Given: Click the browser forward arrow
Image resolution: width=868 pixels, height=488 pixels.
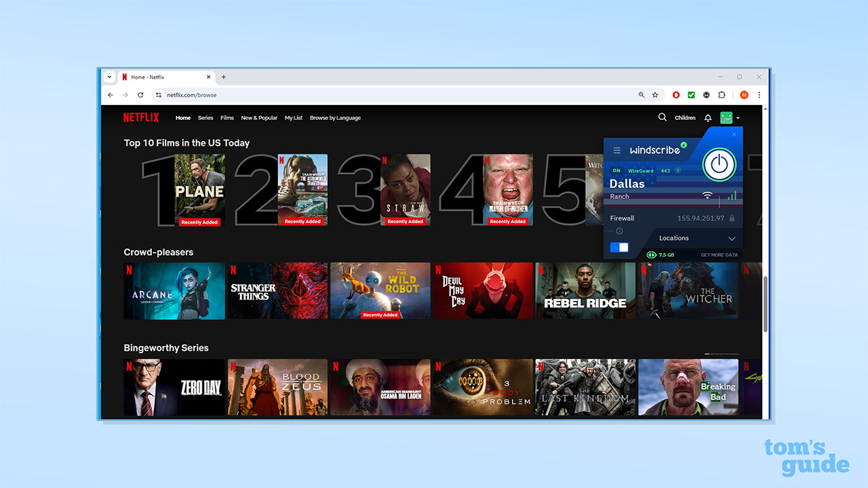Looking at the screenshot, I should (125, 95).
